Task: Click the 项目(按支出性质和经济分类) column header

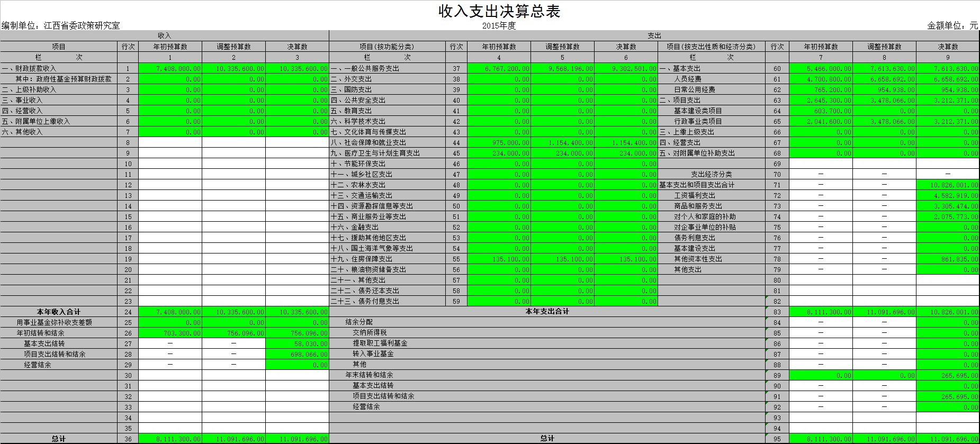Action: (711, 47)
